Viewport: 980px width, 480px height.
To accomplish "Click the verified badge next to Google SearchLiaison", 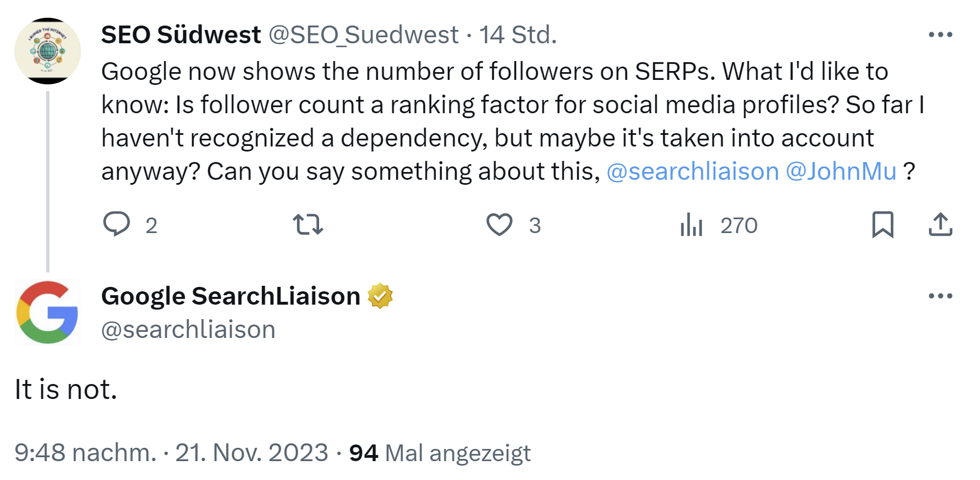I will tap(380, 296).
